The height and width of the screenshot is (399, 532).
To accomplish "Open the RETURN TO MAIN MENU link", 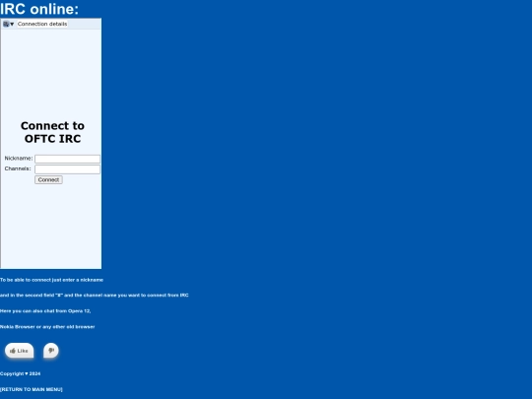I will pos(32,389).
